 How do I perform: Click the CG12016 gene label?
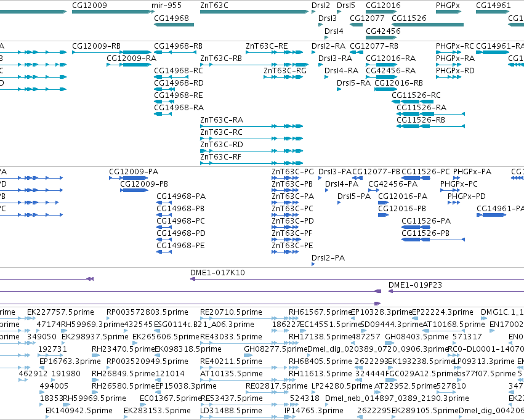point(383,6)
